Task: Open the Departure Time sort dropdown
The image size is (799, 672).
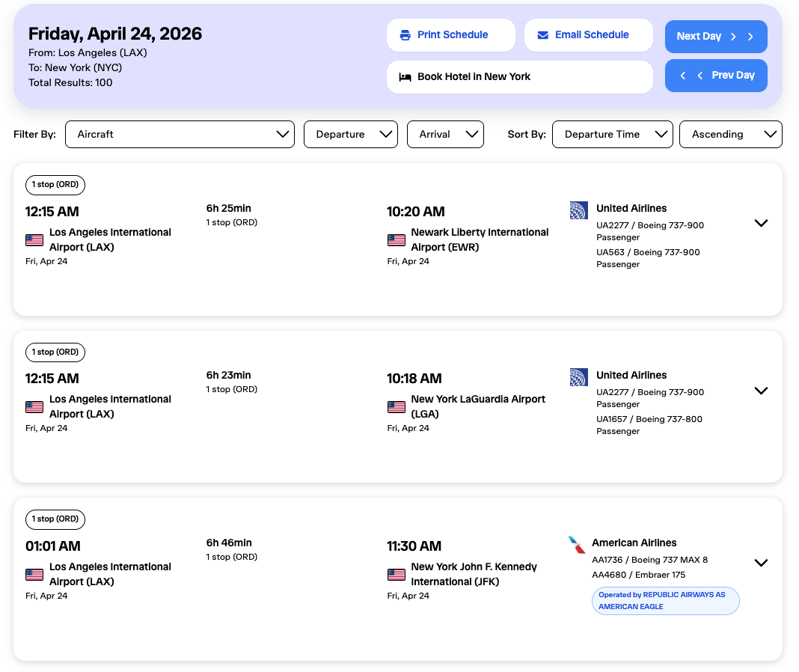Action: point(612,135)
